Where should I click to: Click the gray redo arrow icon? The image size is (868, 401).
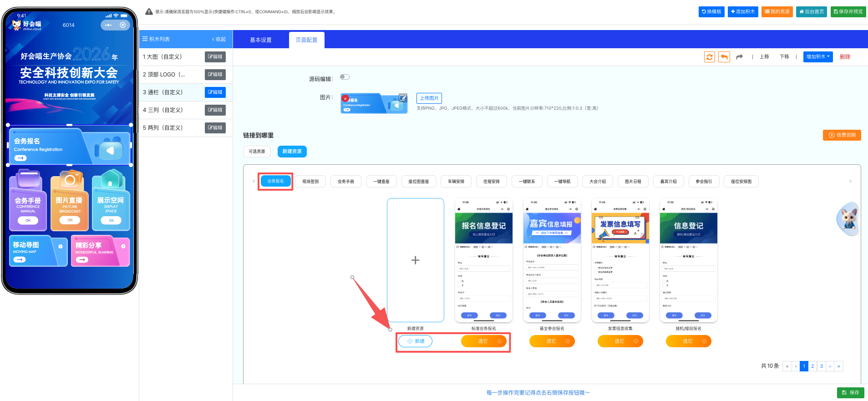click(739, 57)
